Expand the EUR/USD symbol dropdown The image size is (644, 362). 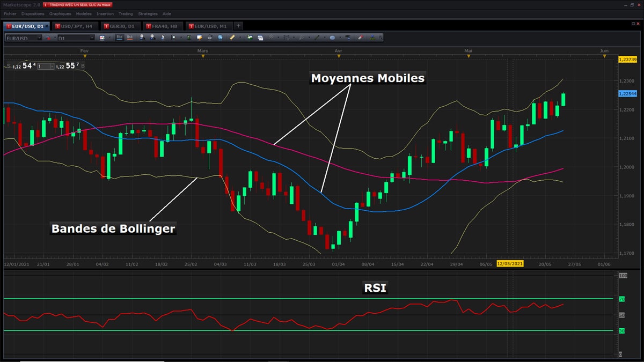click(x=39, y=38)
